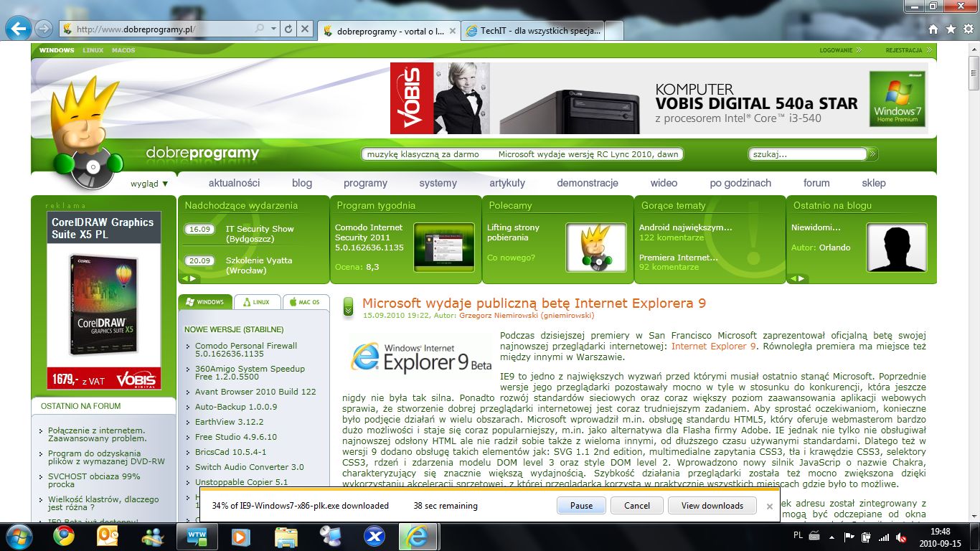Click the REJESTRACJA registration link
980x551 pixels.
(x=908, y=50)
